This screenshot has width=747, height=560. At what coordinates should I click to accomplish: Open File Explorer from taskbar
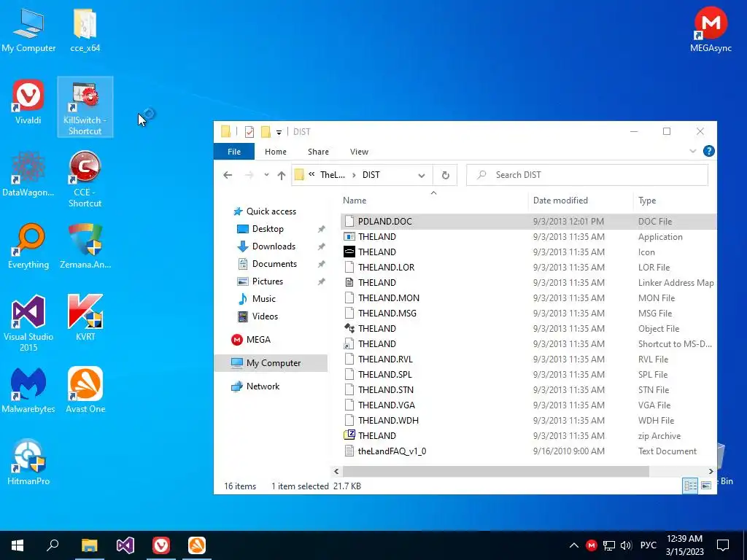(89, 545)
